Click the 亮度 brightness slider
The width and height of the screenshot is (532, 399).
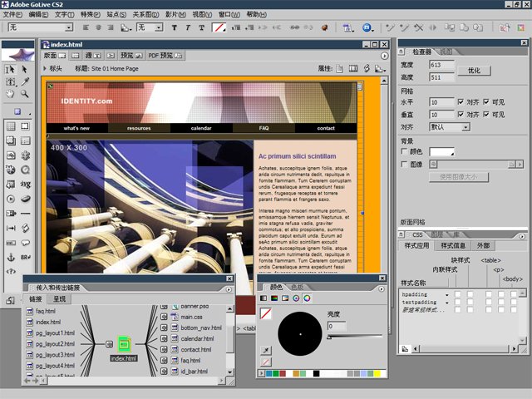(355, 337)
